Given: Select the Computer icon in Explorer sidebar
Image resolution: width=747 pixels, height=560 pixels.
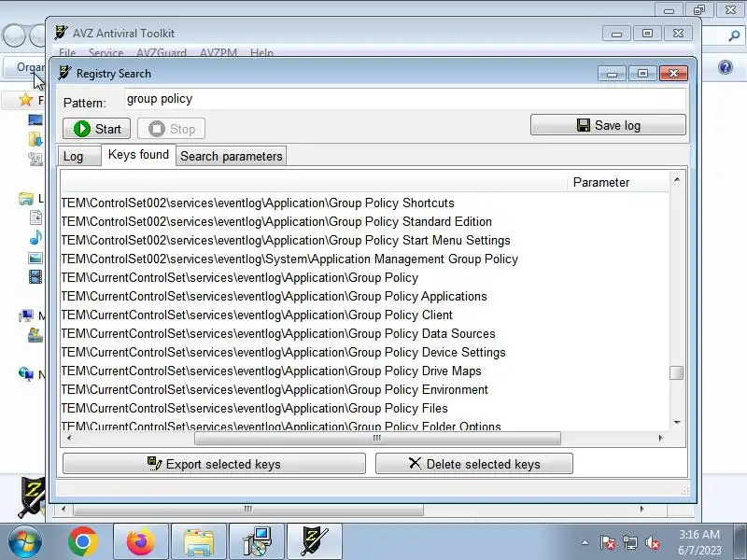Looking at the screenshot, I should [26, 315].
